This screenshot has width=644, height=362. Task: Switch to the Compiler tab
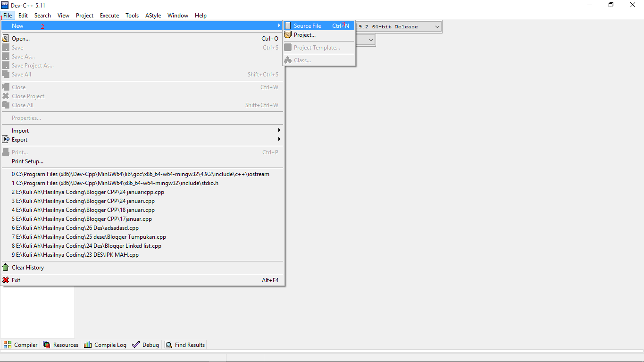tap(20, 345)
